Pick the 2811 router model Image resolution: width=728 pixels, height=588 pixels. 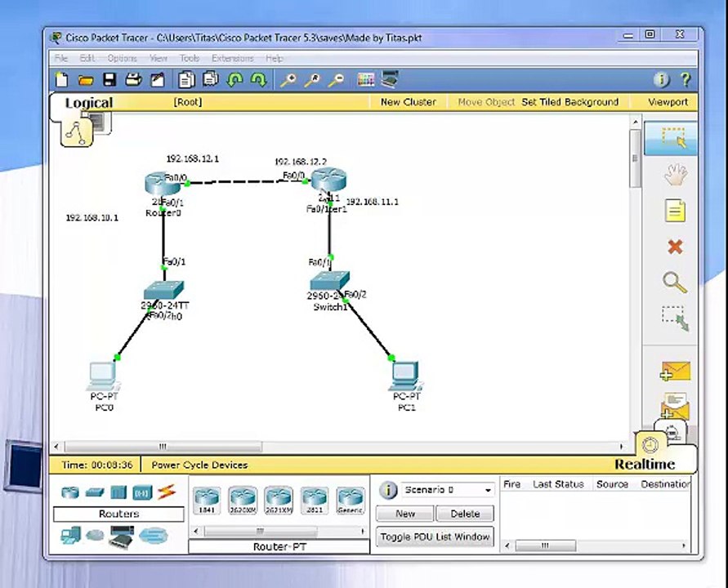pos(315,501)
